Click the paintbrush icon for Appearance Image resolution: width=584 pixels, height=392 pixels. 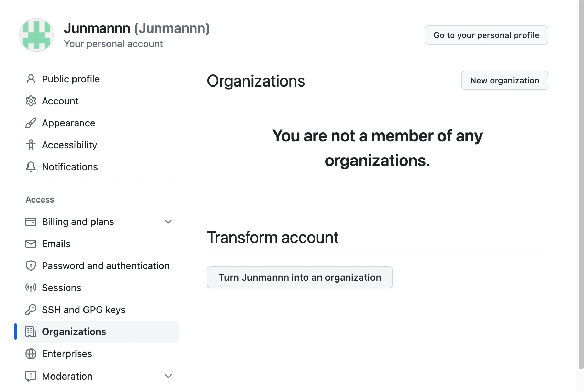point(31,123)
